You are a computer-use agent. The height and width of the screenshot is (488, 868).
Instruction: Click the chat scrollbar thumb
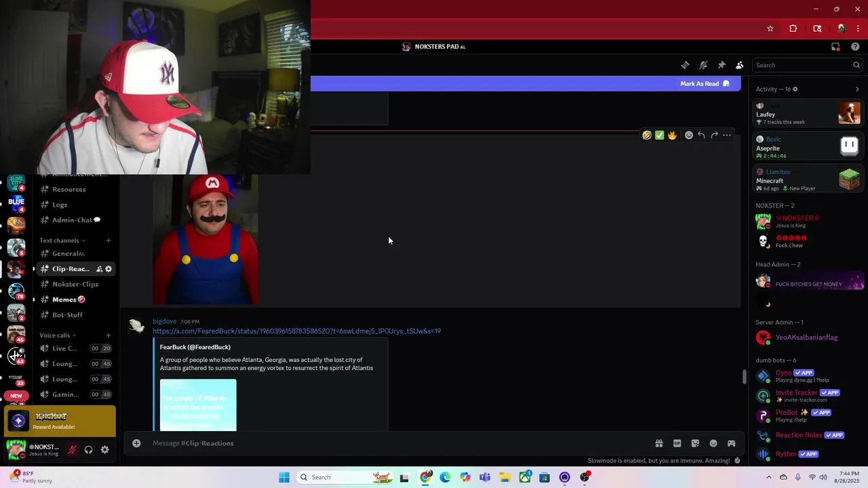[744, 376]
